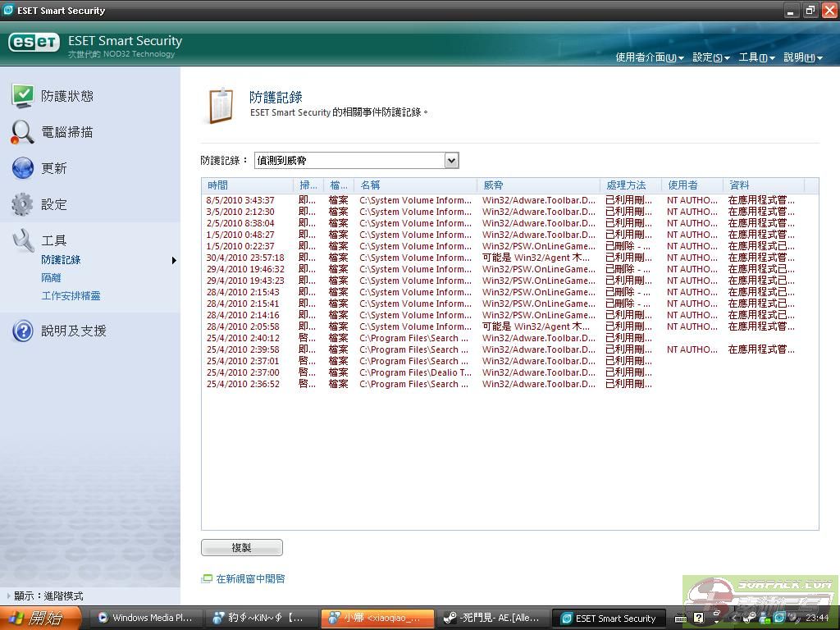Click the 防護狀態 green checkmark icon

[22, 96]
